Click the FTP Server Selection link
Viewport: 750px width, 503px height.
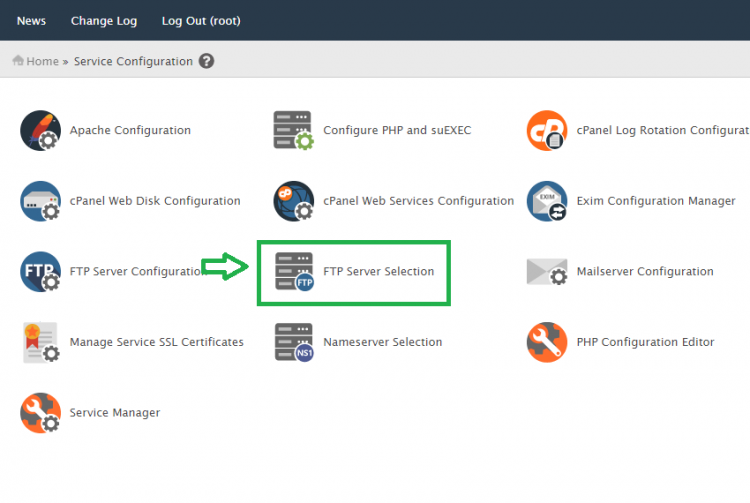pyautogui.click(x=378, y=272)
